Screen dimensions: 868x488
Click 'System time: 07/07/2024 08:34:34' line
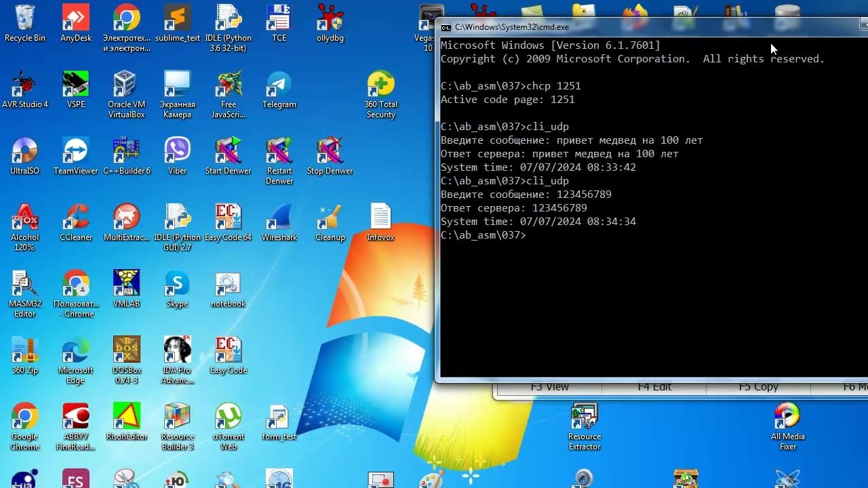click(x=538, y=222)
